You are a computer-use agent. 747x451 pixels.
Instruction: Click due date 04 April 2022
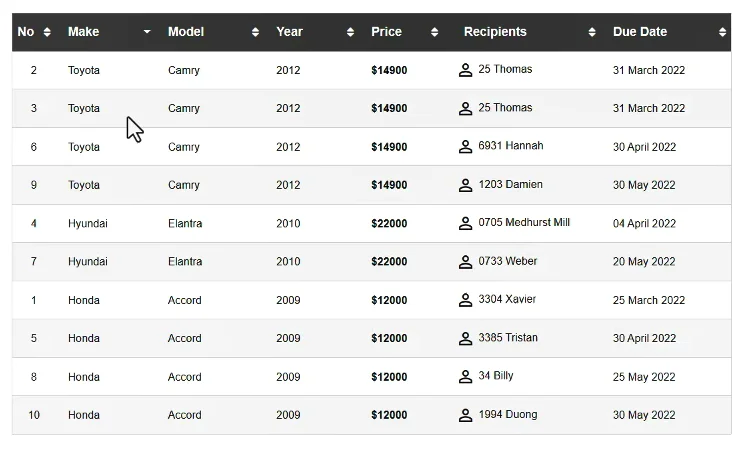click(x=644, y=223)
